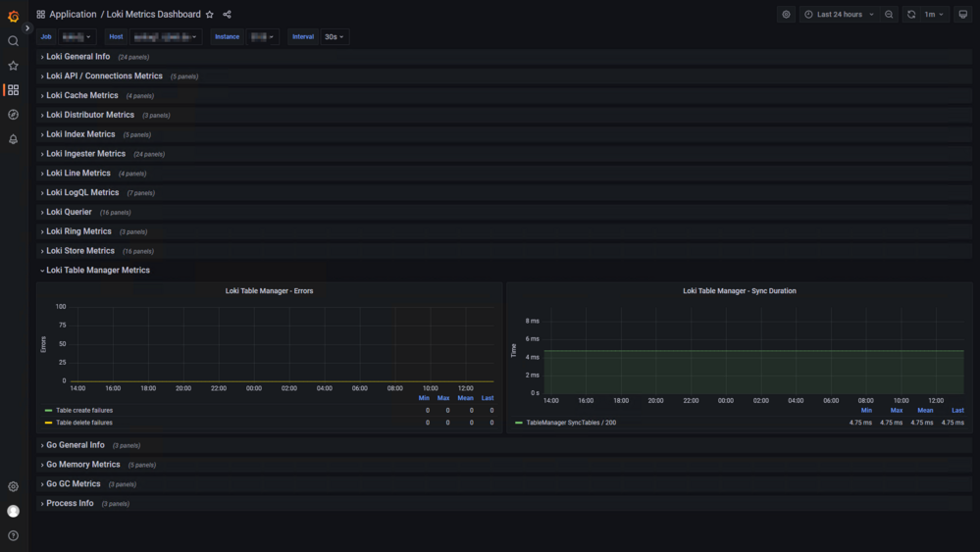
Task: Click green swatch of TableManager SyncTables
Action: [519, 423]
